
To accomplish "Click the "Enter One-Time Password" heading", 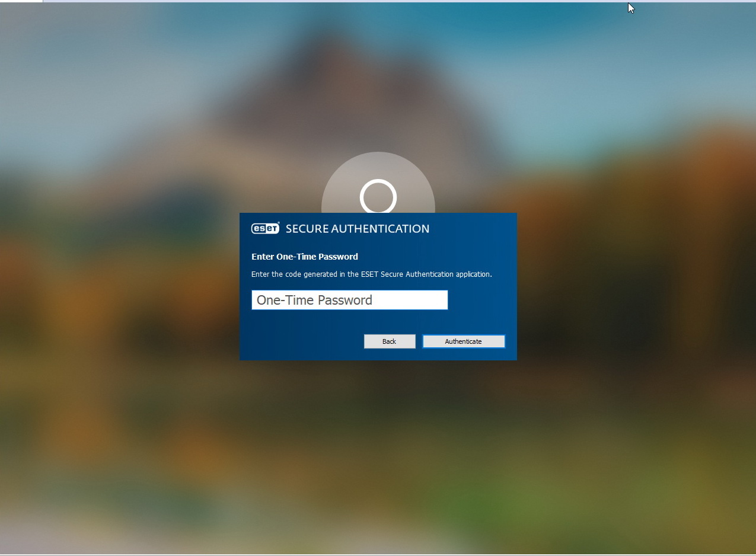I will click(305, 257).
